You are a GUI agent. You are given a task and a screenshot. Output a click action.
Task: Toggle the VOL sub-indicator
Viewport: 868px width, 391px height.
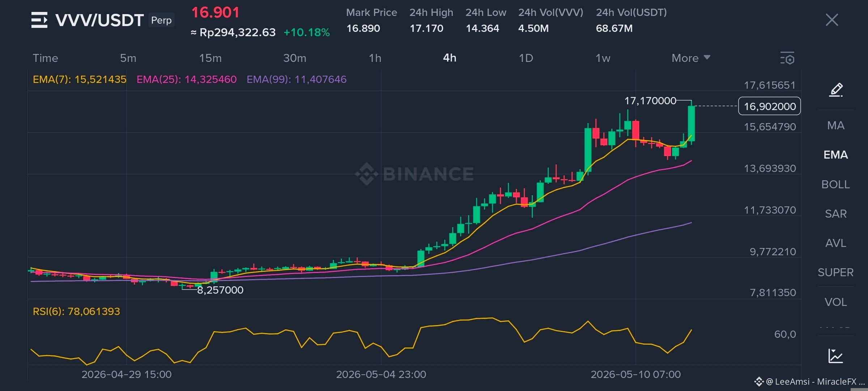coord(836,302)
